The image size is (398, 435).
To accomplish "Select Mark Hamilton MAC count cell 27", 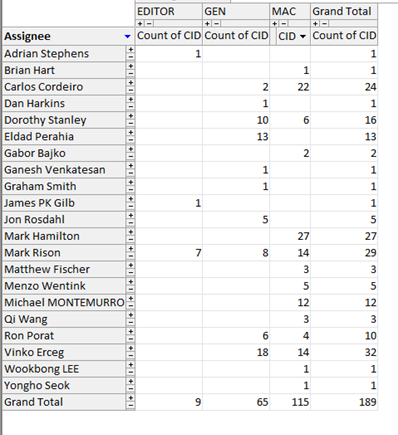I will coord(290,236).
